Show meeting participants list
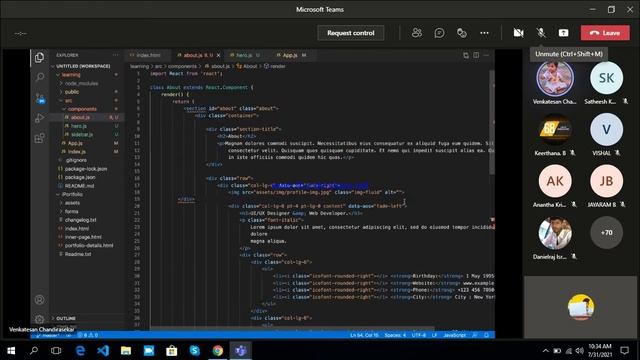640x360 pixels. pos(417,33)
